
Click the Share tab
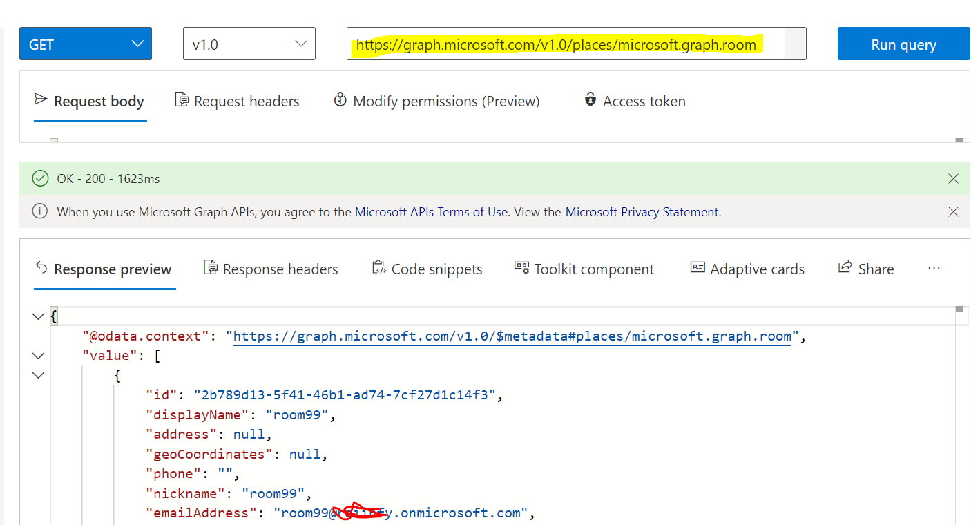point(866,269)
